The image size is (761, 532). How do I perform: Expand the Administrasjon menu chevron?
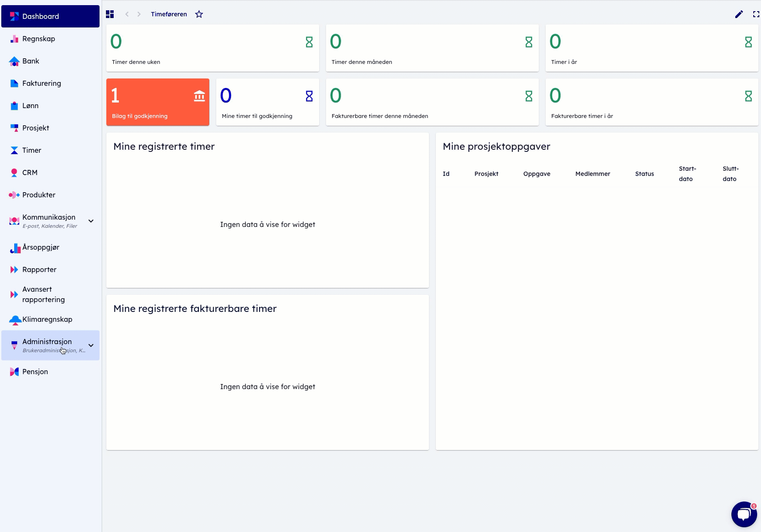click(x=91, y=345)
